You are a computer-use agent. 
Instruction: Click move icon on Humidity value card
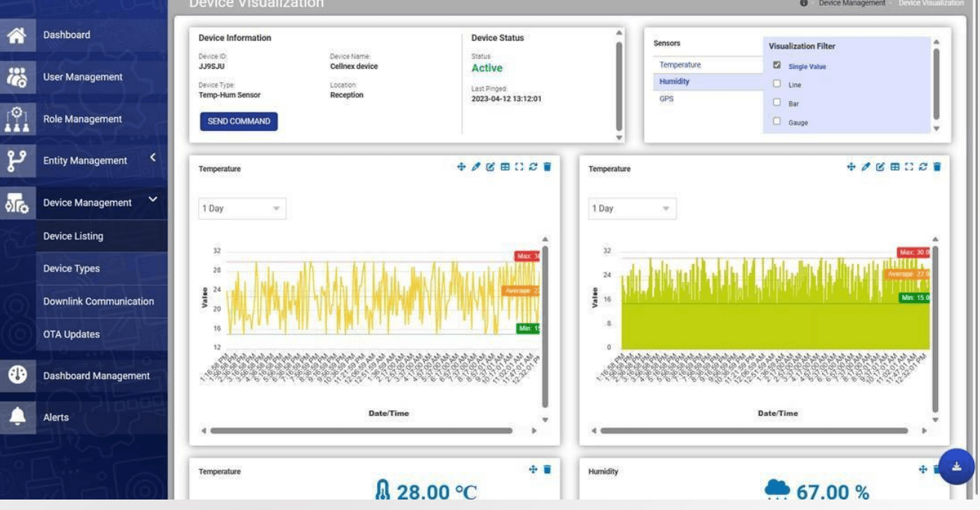pyautogui.click(x=924, y=470)
